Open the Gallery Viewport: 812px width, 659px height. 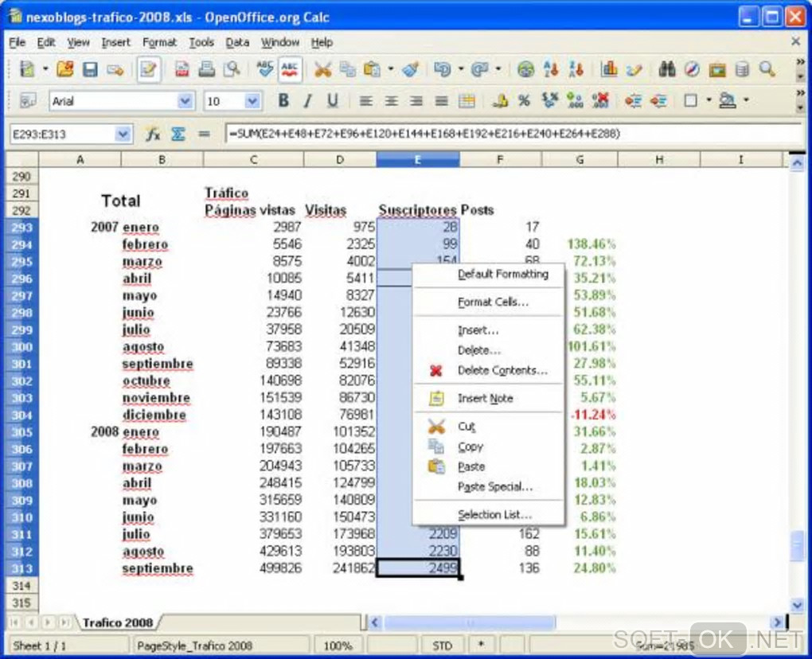[x=717, y=69]
